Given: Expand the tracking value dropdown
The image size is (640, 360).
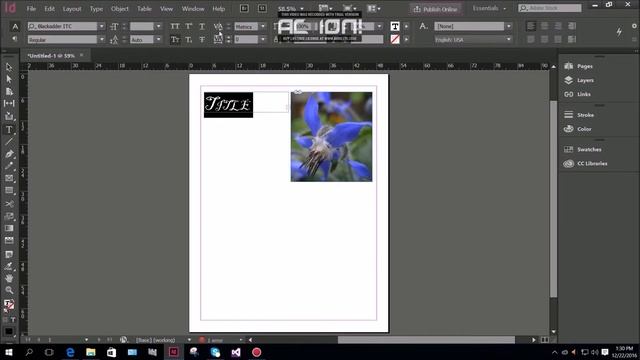Looking at the screenshot, I should point(263,40).
